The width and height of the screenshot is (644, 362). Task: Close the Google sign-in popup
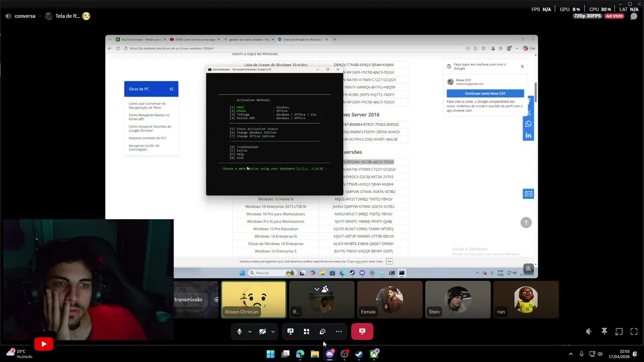[522, 66]
